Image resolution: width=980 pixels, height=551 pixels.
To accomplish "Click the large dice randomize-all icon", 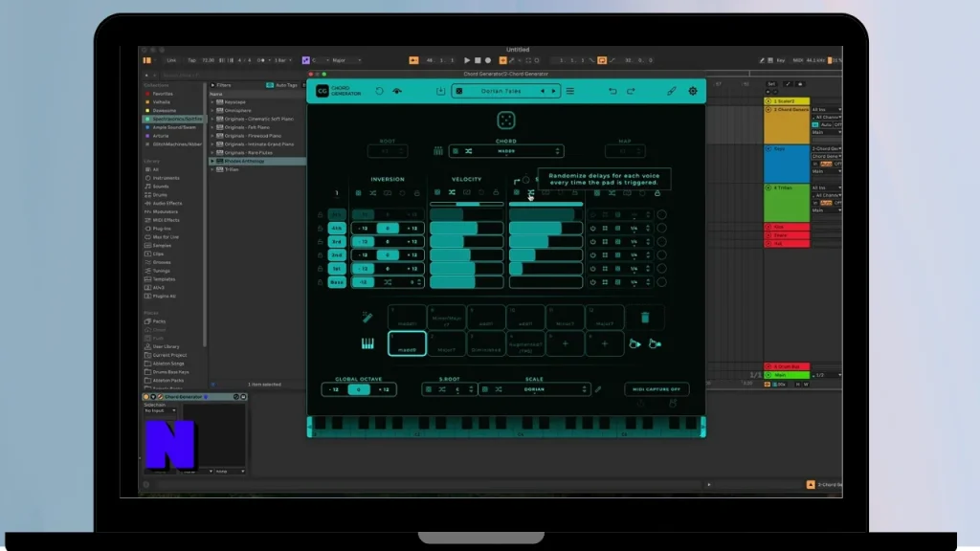I will (505, 120).
